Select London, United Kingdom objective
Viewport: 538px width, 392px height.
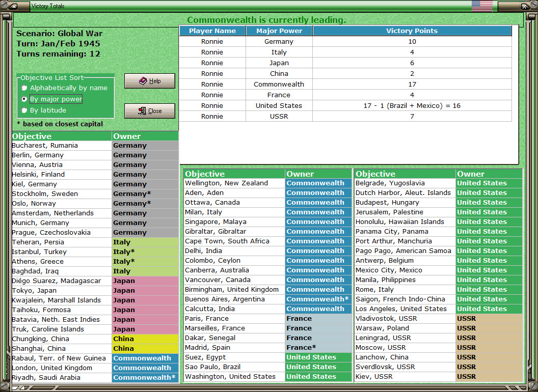(62, 368)
